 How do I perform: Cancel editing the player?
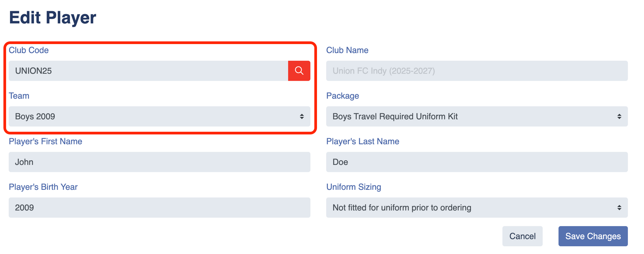[522, 236]
